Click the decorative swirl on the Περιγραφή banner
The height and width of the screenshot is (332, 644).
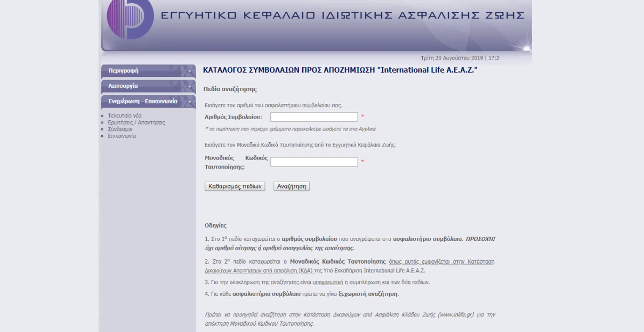(184, 71)
